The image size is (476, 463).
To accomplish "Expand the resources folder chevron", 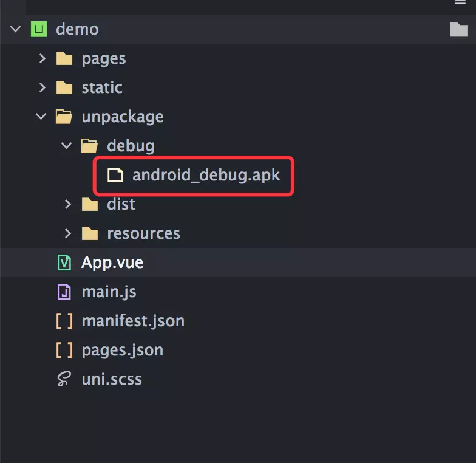I will click(x=67, y=233).
